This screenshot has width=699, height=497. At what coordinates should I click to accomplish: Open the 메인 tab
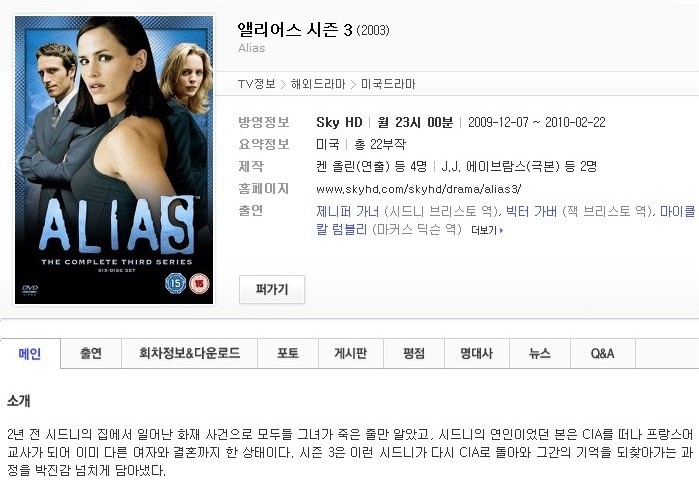[30, 353]
